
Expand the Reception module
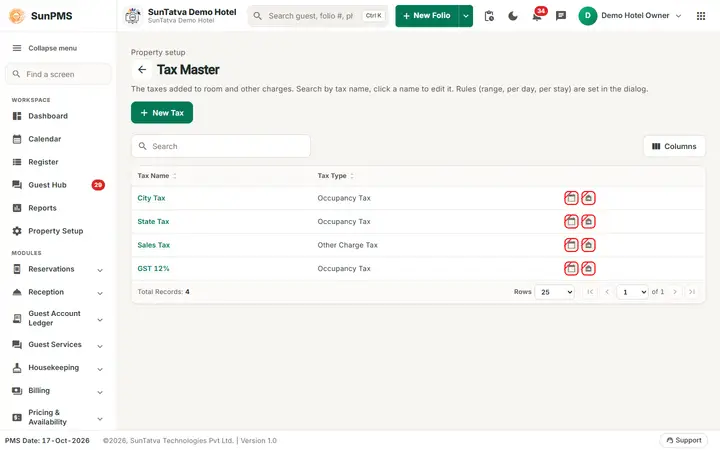coord(58,292)
